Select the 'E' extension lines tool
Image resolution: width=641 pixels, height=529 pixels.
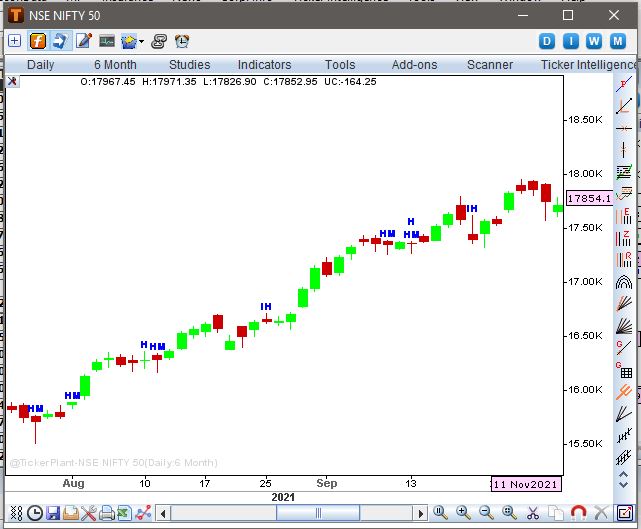[624, 216]
